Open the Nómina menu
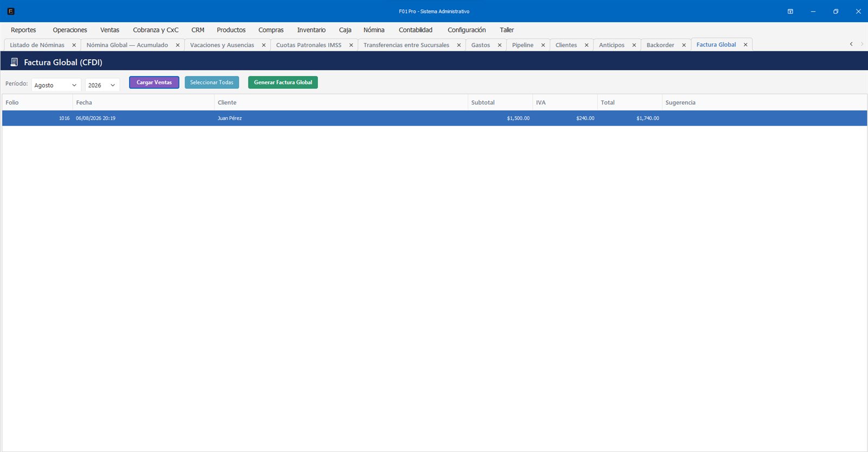The height and width of the screenshot is (452, 868). pyautogui.click(x=374, y=30)
